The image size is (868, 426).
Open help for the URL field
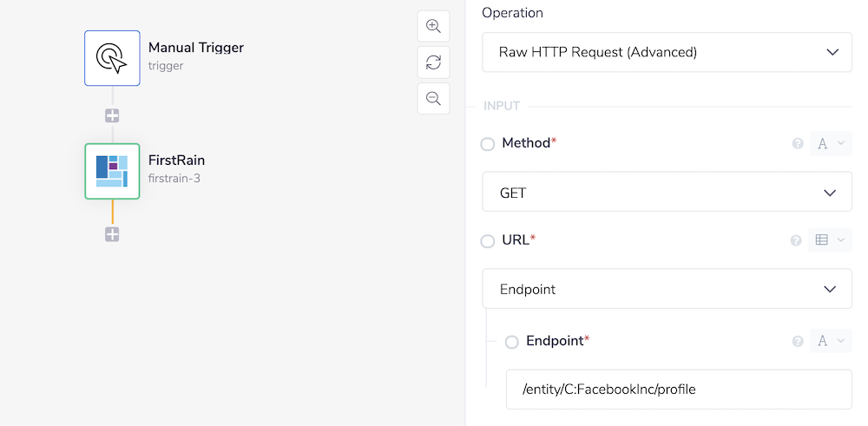coord(796,241)
